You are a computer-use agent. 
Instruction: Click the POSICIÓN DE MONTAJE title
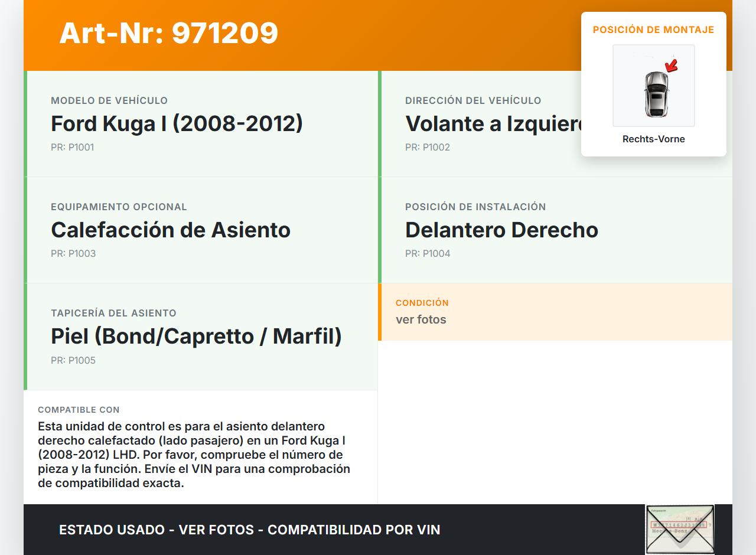654,30
